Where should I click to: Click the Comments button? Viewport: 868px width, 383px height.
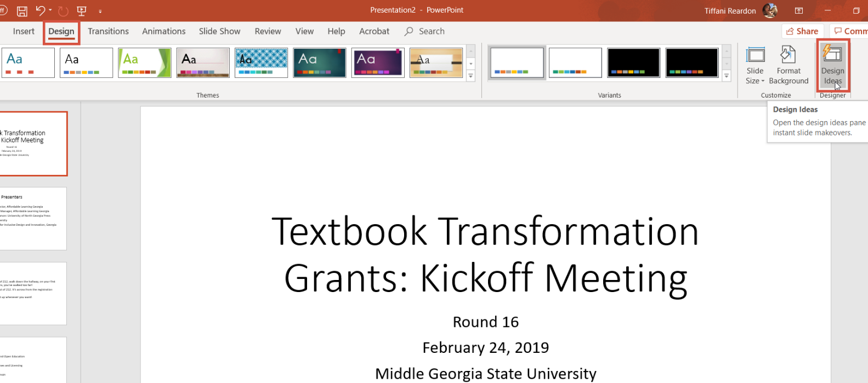coord(849,31)
